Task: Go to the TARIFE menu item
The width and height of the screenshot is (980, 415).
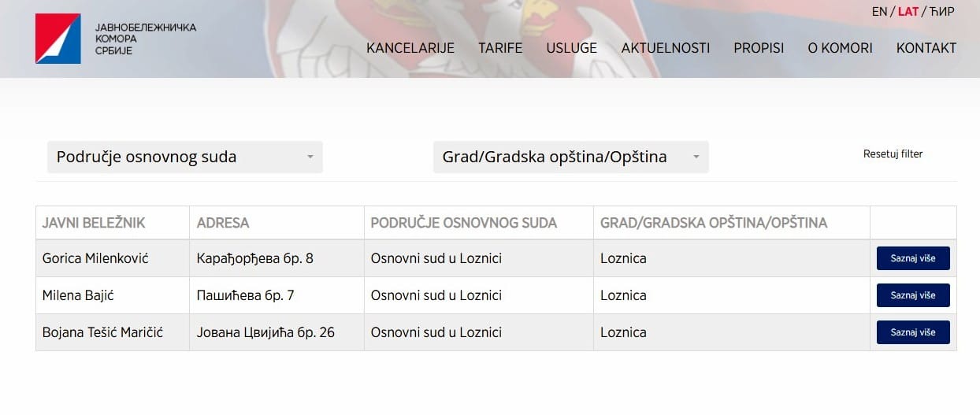Action: tap(500, 48)
